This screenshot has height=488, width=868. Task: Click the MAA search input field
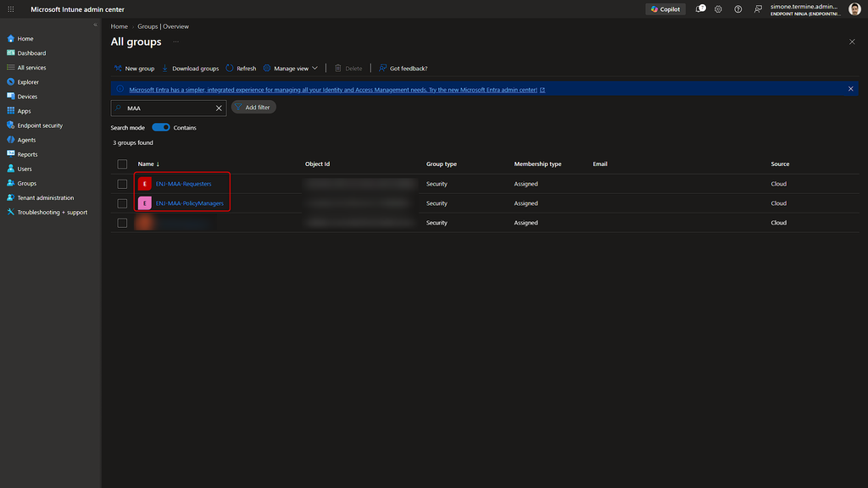point(169,108)
